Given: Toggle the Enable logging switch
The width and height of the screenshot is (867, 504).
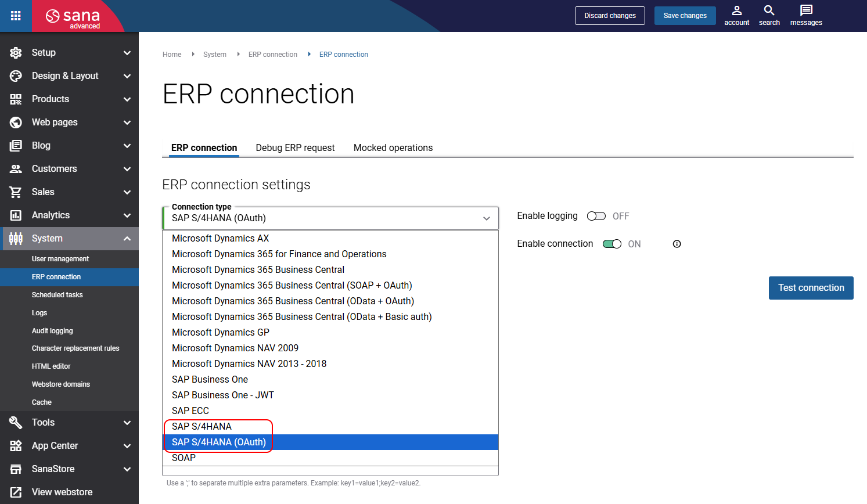Looking at the screenshot, I should pos(596,216).
